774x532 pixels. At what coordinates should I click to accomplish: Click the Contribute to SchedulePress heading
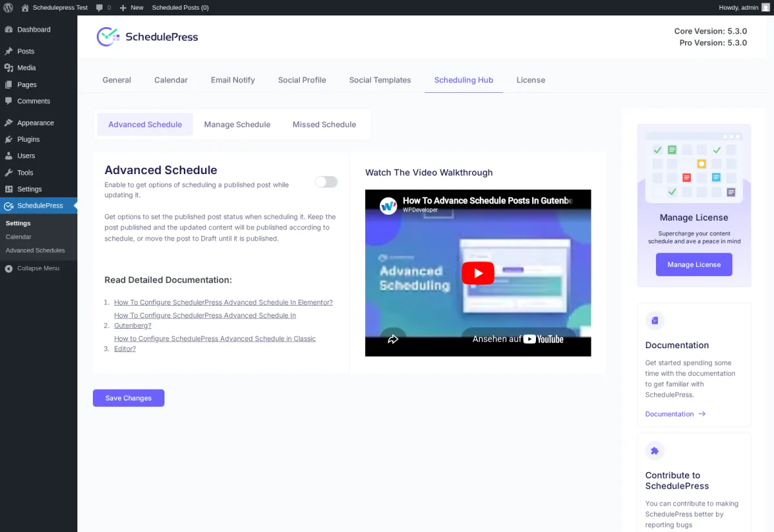coord(677,480)
